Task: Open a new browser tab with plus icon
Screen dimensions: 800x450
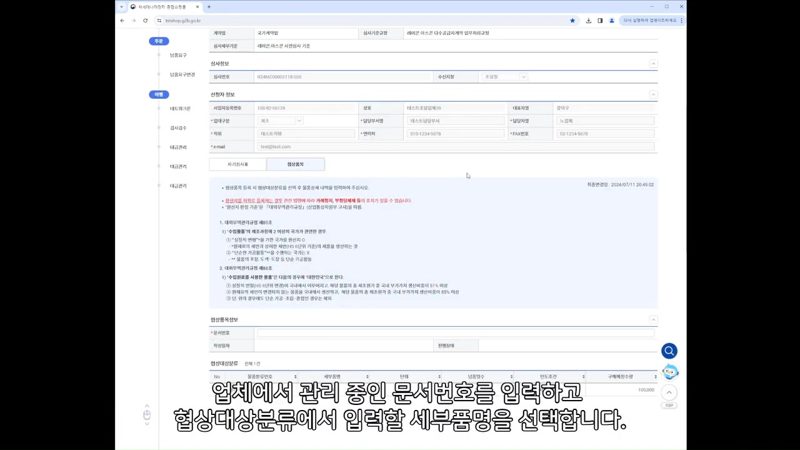Action: (x=209, y=7)
